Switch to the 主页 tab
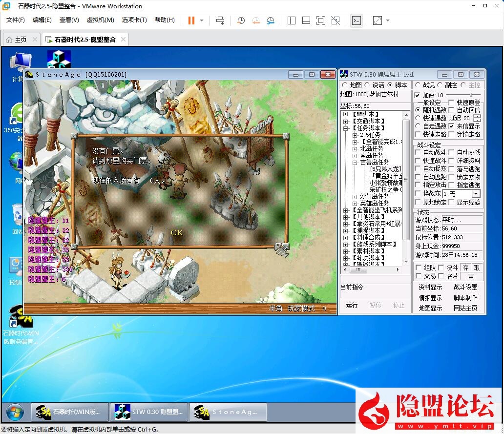 coord(20,39)
